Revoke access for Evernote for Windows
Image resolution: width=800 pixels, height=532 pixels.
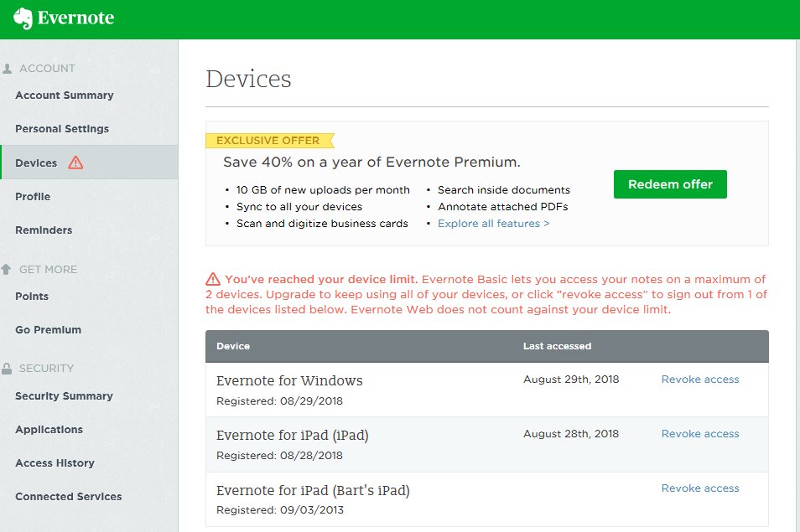click(x=700, y=380)
